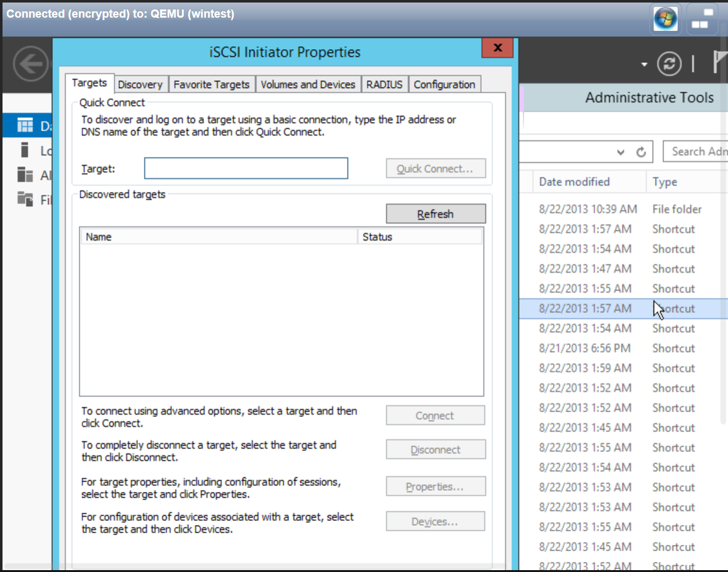Open the Volumes and Devices tab
The height and width of the screenshot is (572, 728).
[308, 84]
